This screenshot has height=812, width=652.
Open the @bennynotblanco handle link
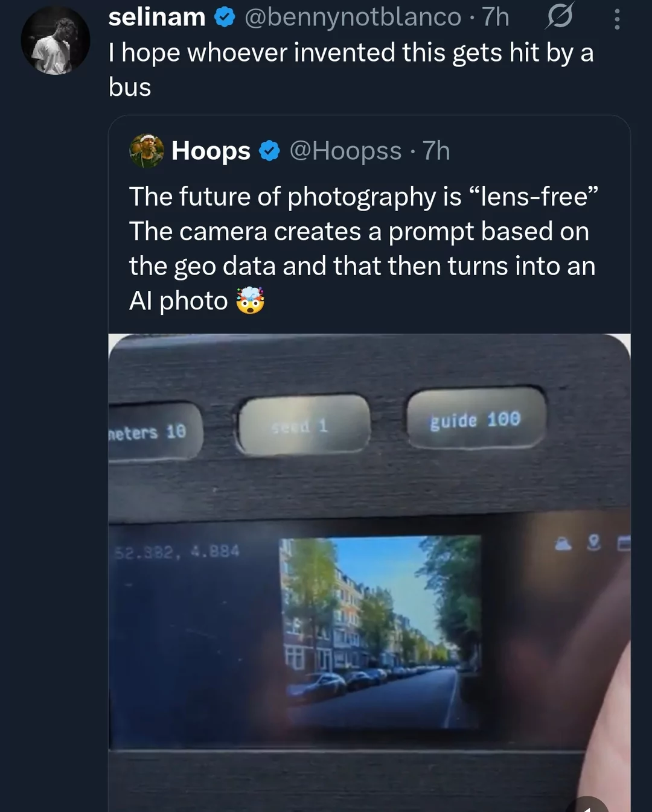[x=353, y=17]
